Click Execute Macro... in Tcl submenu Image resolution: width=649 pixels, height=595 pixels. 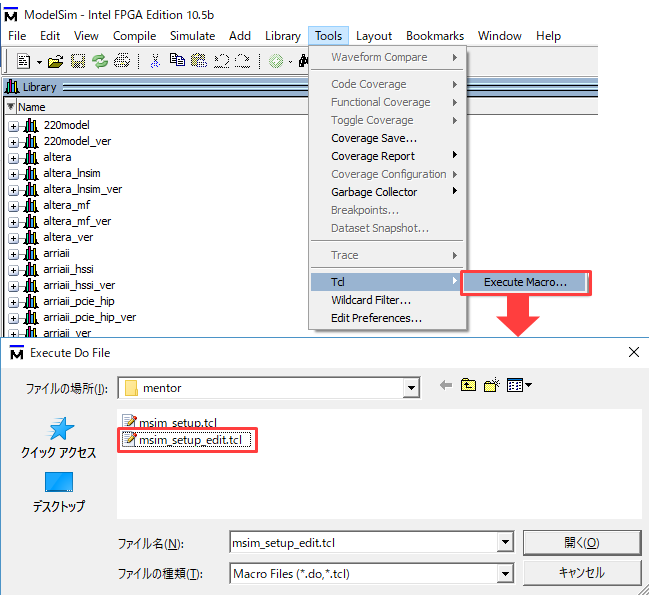[x=525, y=282]
